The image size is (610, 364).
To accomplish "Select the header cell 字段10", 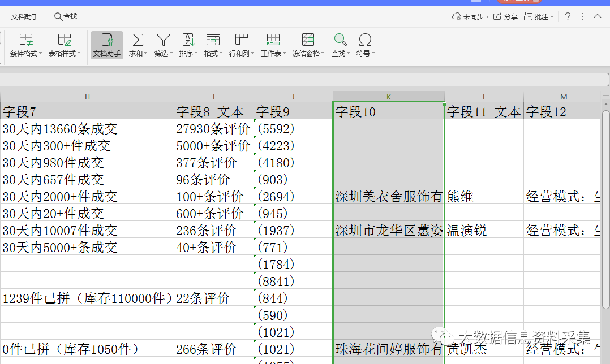I will 389,111.
